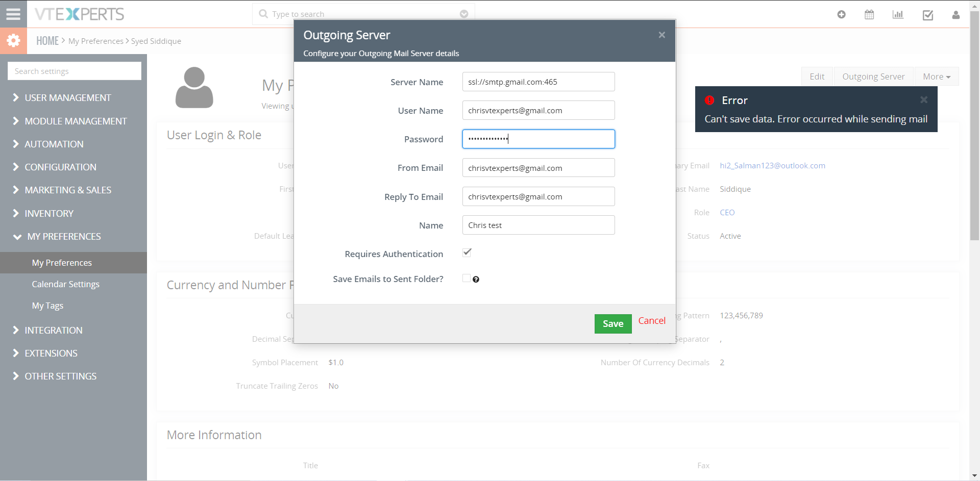Focus the User Name field
The image size is (980, 481).
click(x=538, y=110)
